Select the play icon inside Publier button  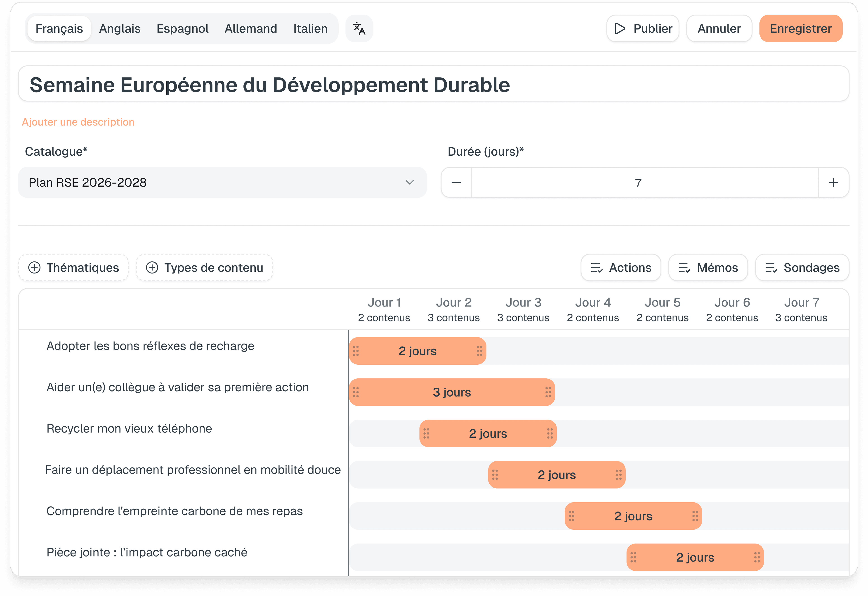coord(620,28)
